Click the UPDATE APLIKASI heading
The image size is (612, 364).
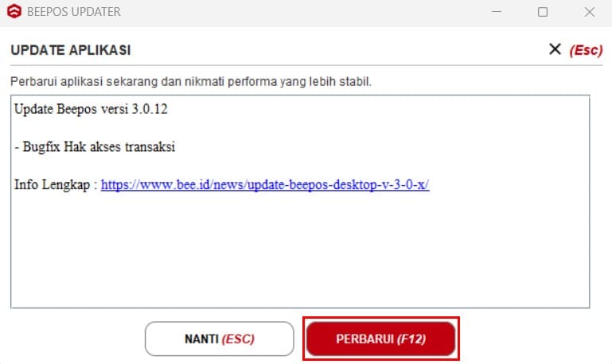point(71,50)
